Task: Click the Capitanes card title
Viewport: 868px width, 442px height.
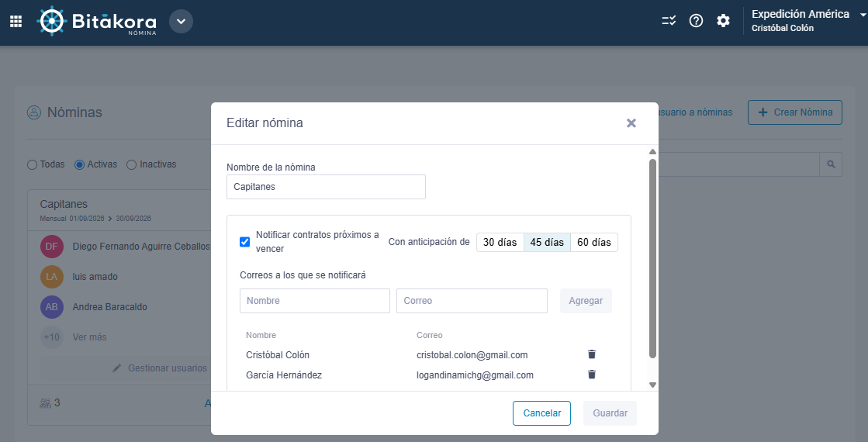Action: (x=64, y=204)
